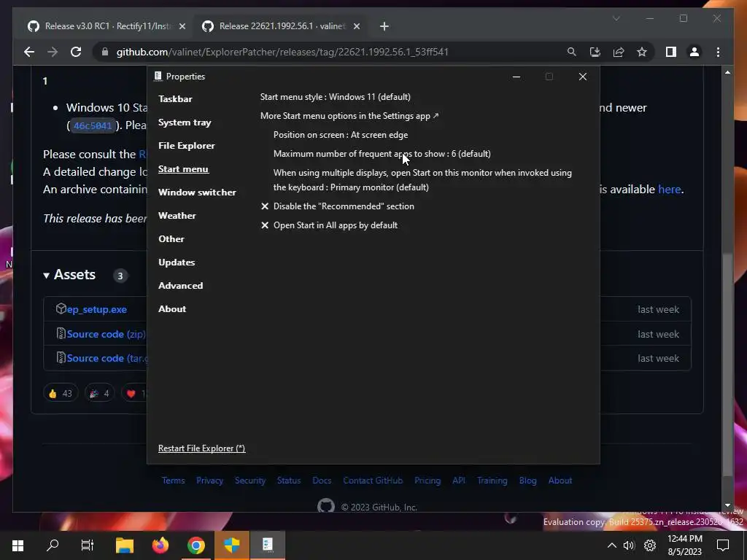Viewport: 747px width, 560px height.
Task: Close the Rectify11 release tab
Action: pyautogui.click(x=182, y=26)
